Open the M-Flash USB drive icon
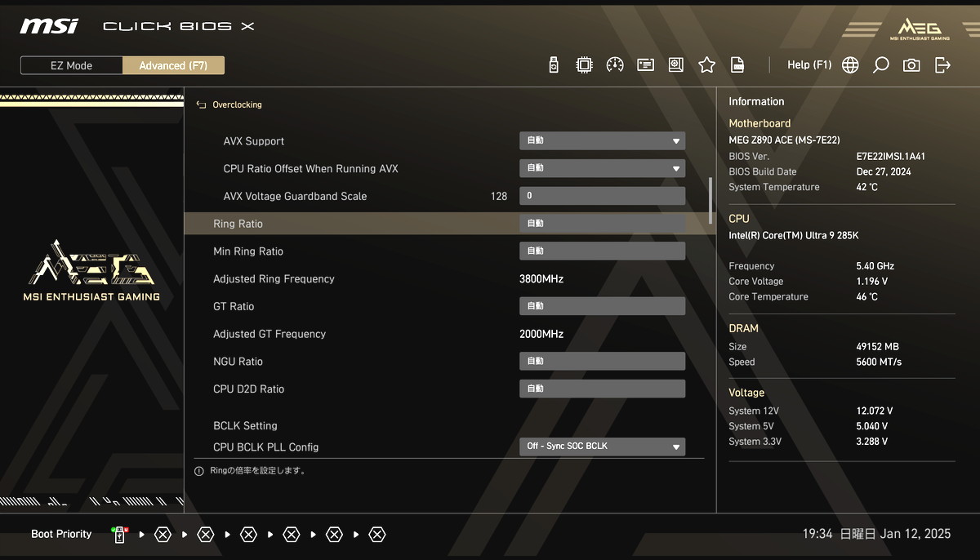 (x=554, y=65)
